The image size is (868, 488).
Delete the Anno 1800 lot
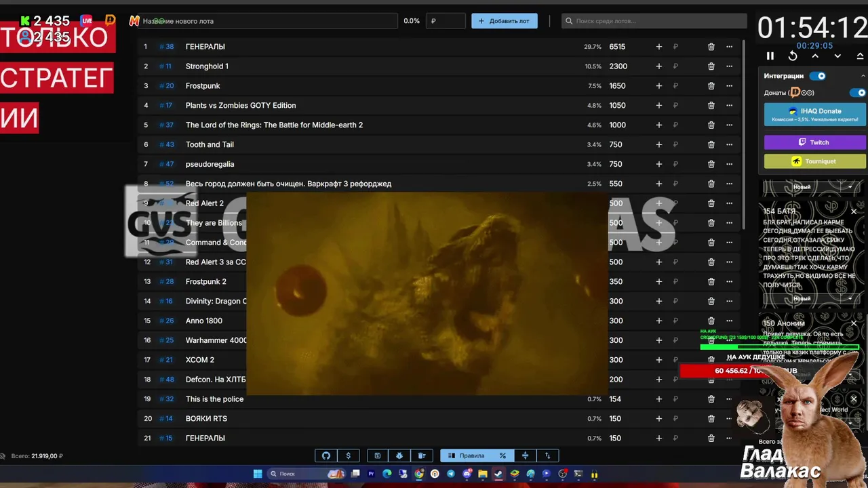(711, 321)
